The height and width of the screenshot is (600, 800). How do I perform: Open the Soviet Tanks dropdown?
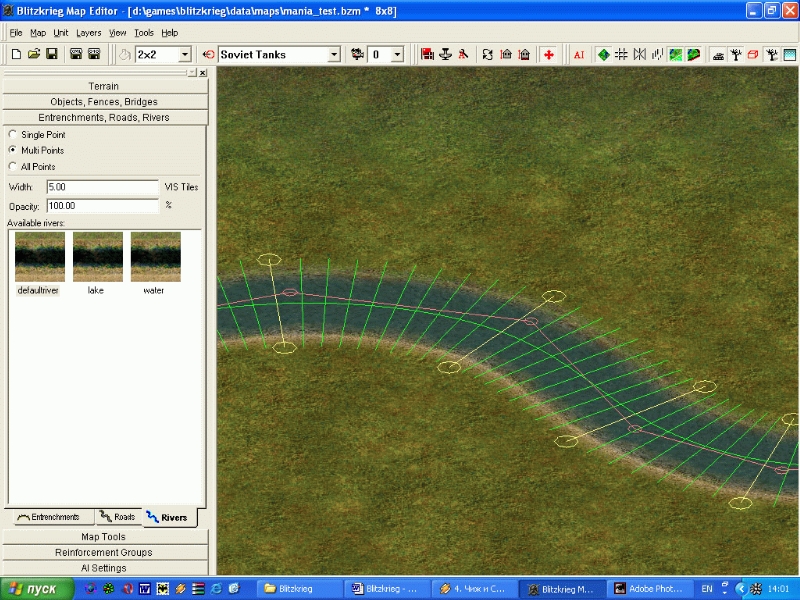[334, 54]
